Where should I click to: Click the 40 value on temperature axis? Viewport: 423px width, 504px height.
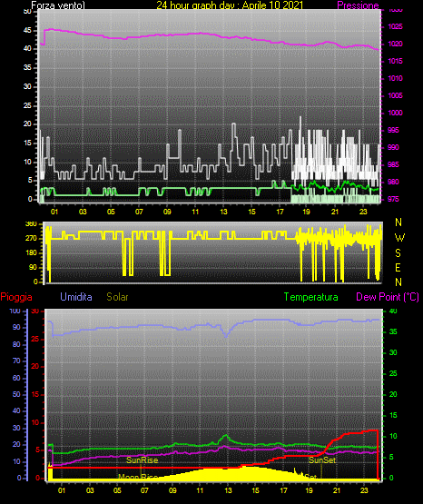coord(393,311)
